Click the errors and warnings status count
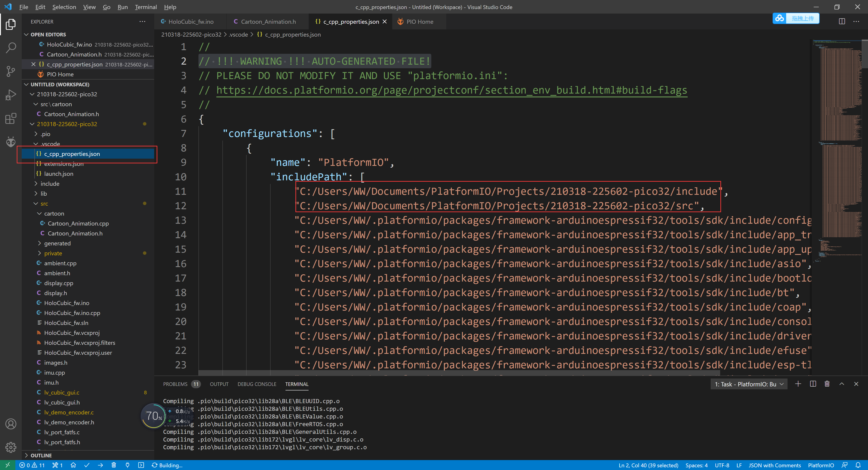Screen dimensions: 868x470 point(32,465)
